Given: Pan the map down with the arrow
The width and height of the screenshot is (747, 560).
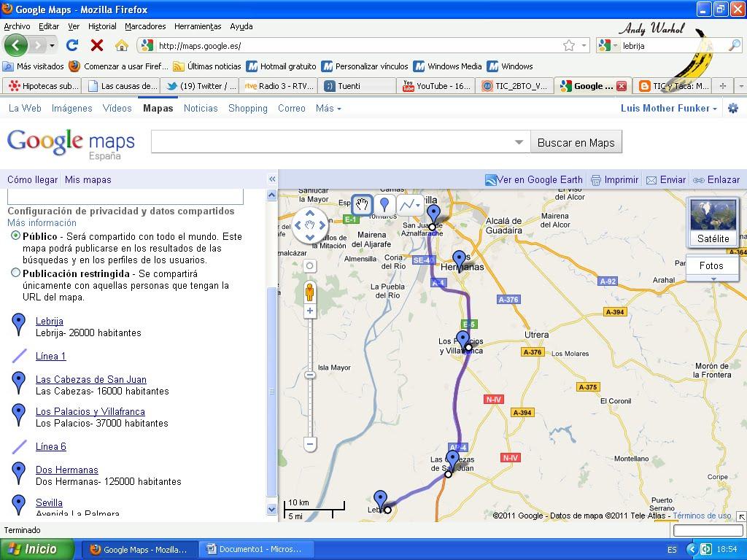Looking at the screenshot, I should click(x=310, y=237).
